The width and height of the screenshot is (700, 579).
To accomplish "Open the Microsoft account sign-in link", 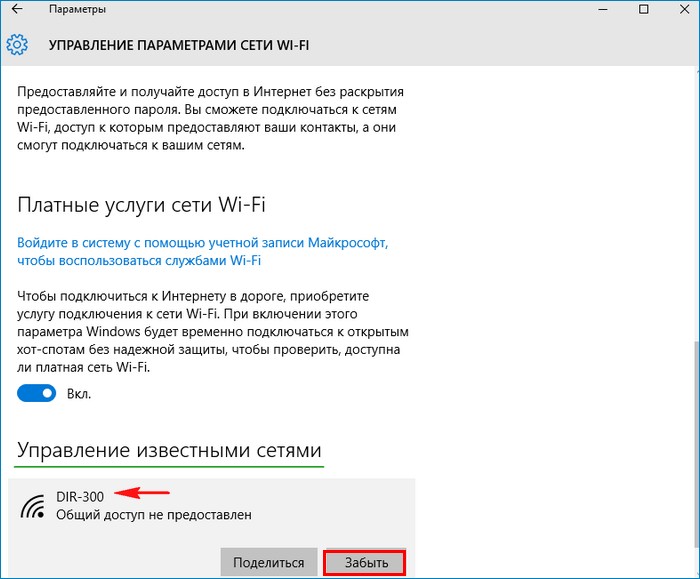I will click(203, 252).
